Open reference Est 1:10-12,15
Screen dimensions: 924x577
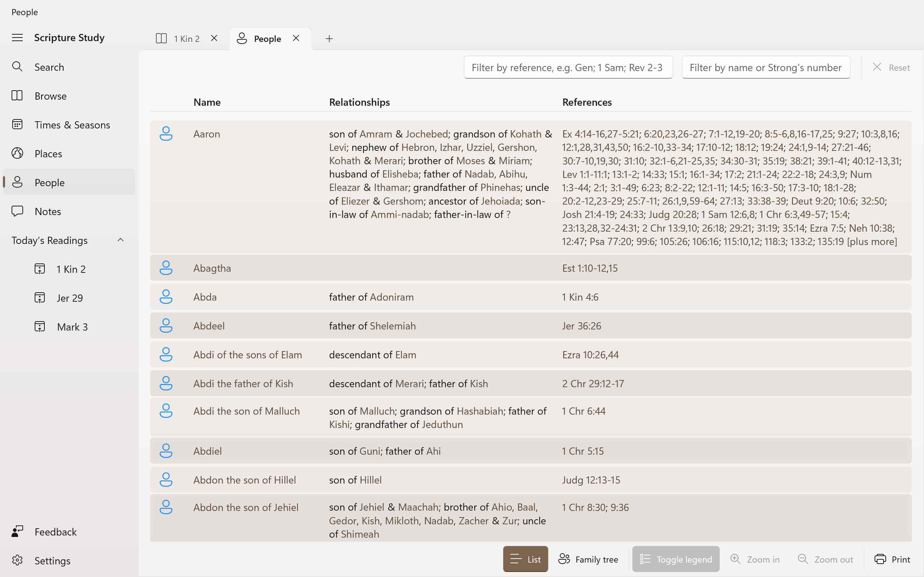590,268
